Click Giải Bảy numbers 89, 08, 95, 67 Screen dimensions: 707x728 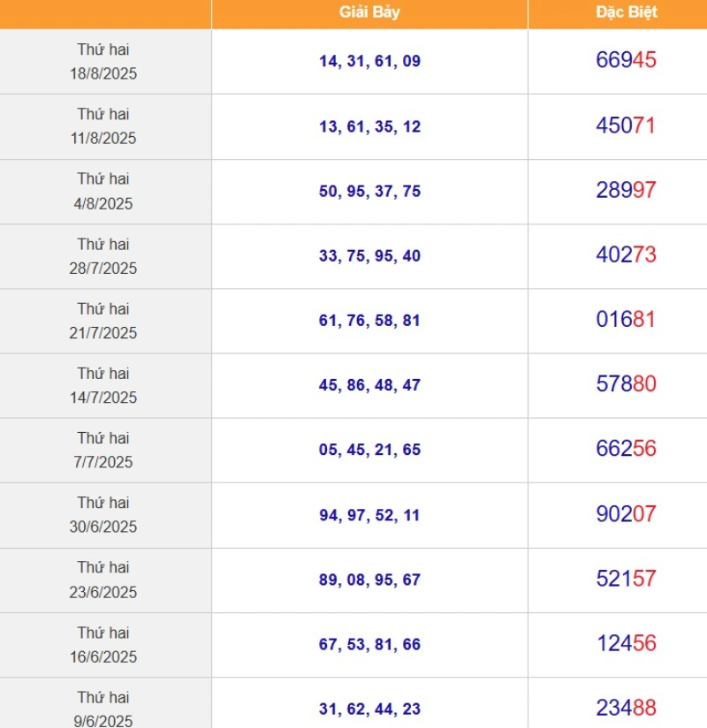click(x=369, y=580)
